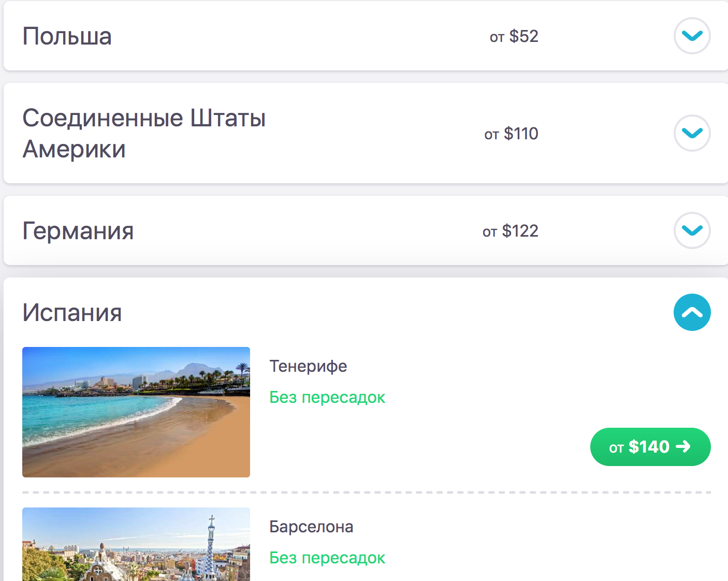Open the Tenerife flights from $140 button
Screen dimensions: 728x581
tap(650, 447)
